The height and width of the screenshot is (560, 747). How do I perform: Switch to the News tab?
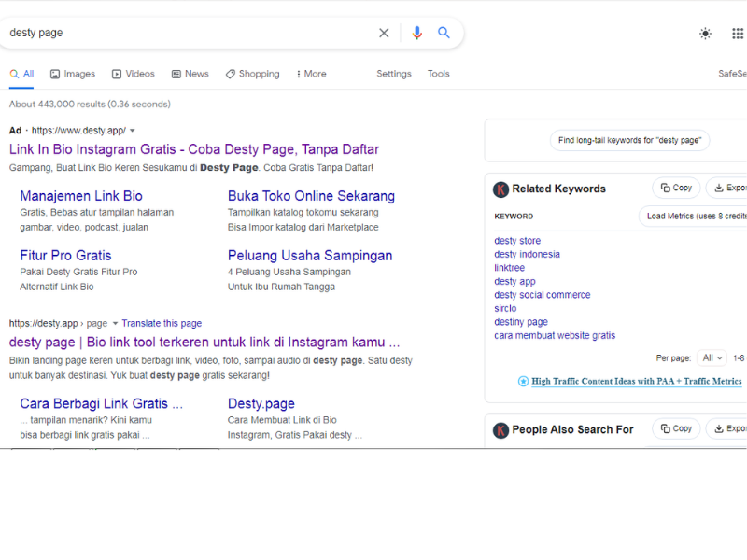click(190, 74)
